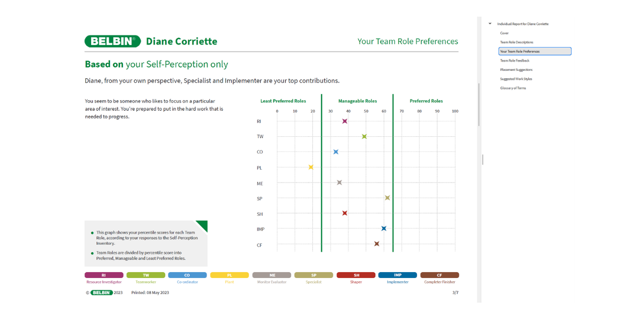The height and width of the screenshot is (322, 644).
Task: Select the PL Plant badge
Action: [229, 275]
